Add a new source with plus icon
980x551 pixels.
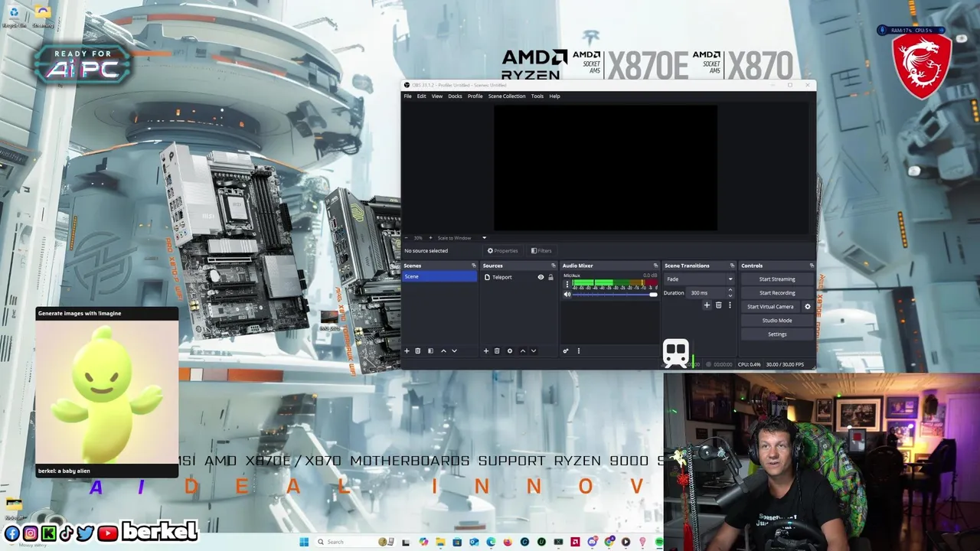coord(485,350)
